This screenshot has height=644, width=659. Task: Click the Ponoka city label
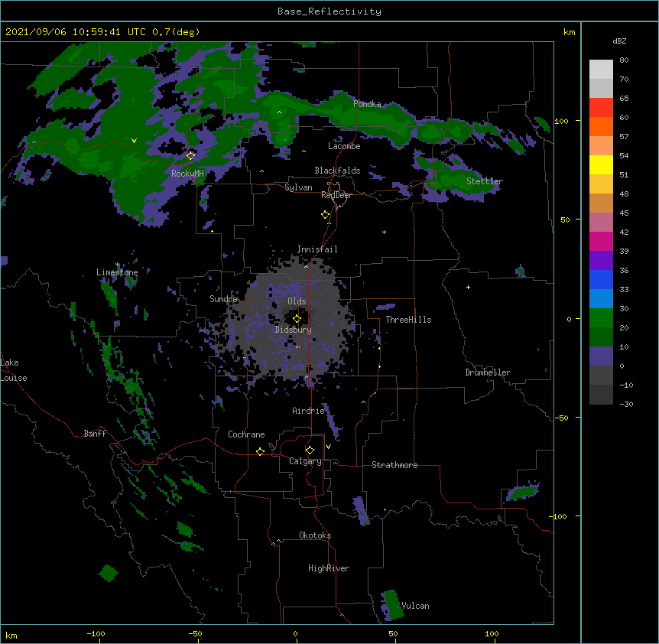point(367,104)
